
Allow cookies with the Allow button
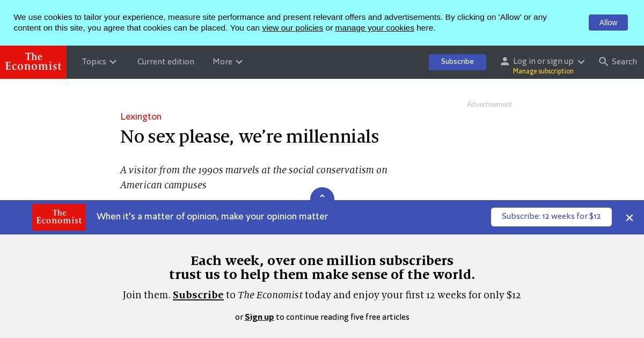tap(608, 23)
